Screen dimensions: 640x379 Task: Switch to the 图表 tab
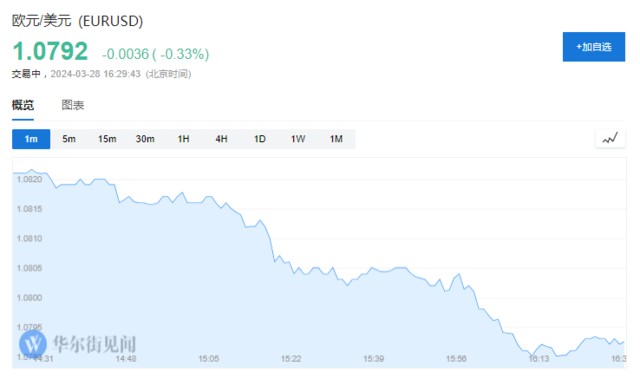(x=73, y=105)
